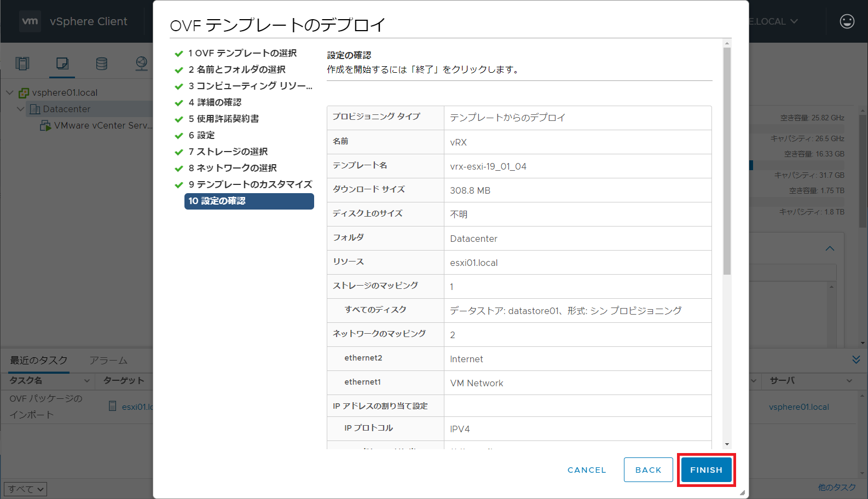Select step 10 設定の確認
Image resolution: width=868 pixels, height=499 pixels.
point(249,201)
